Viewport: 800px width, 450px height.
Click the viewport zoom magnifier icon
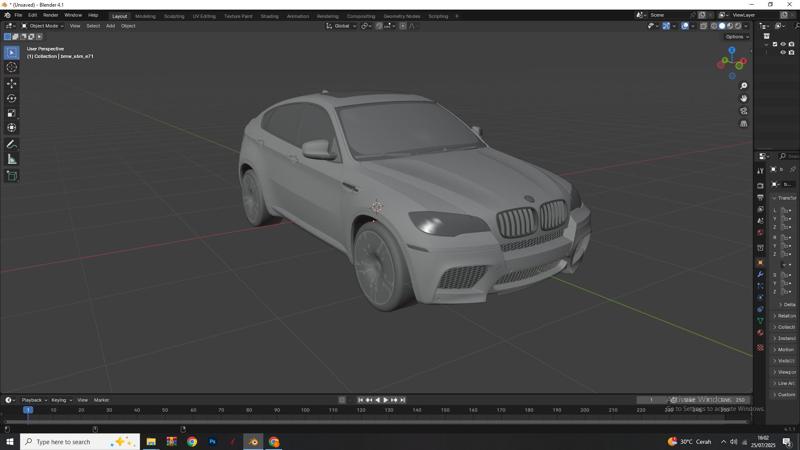pos(743,86)
